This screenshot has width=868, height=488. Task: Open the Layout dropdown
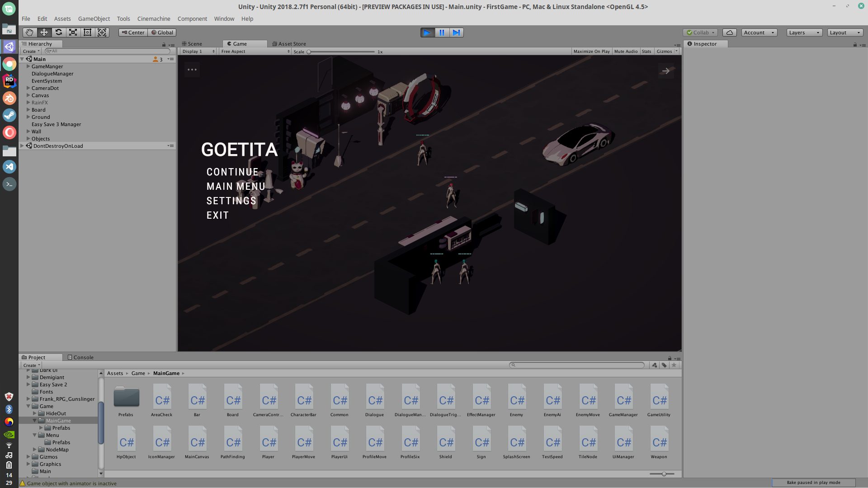(x=845, y=33)
